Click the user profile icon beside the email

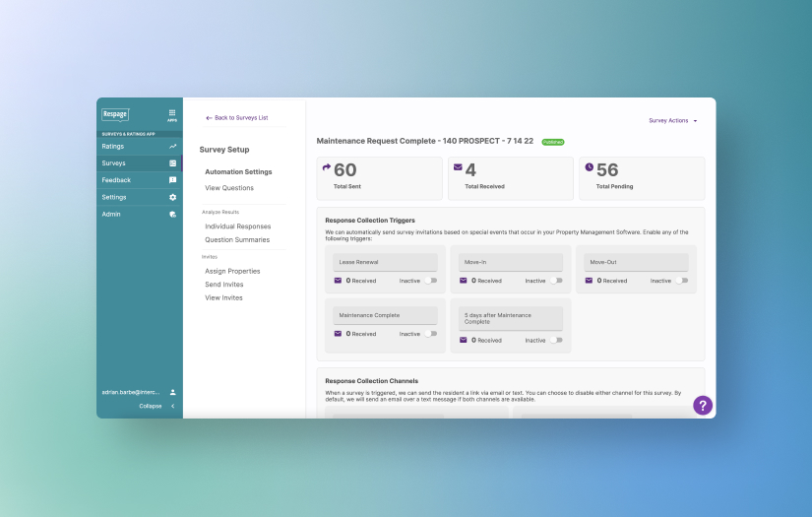click(x=173, y=392)
